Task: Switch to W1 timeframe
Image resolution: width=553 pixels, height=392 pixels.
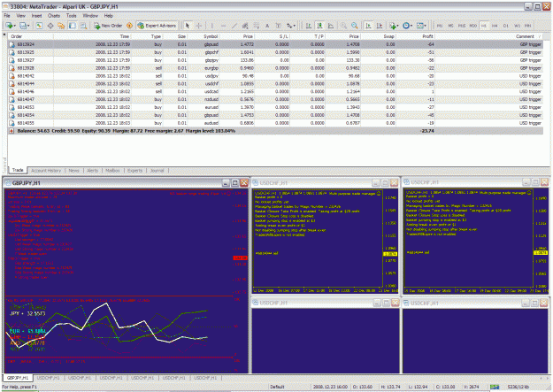Action: (517, 26)
